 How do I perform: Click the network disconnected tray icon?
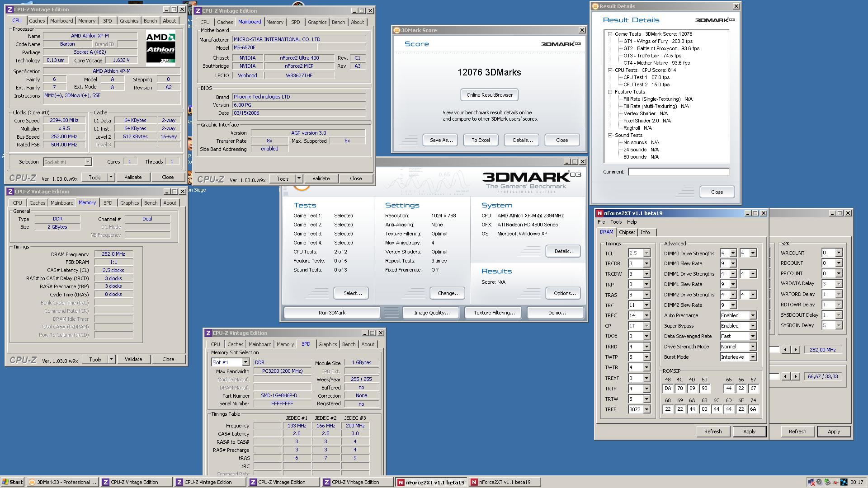pyautogui.click(x=811, y=482)
